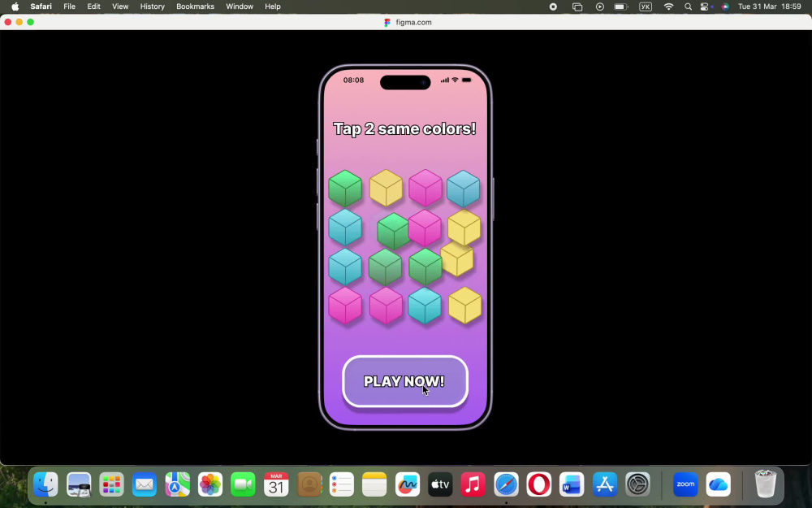Open FaceTime from the Dock
The height and width of the screenshot is (508, 812).
(x=243, y=484)
